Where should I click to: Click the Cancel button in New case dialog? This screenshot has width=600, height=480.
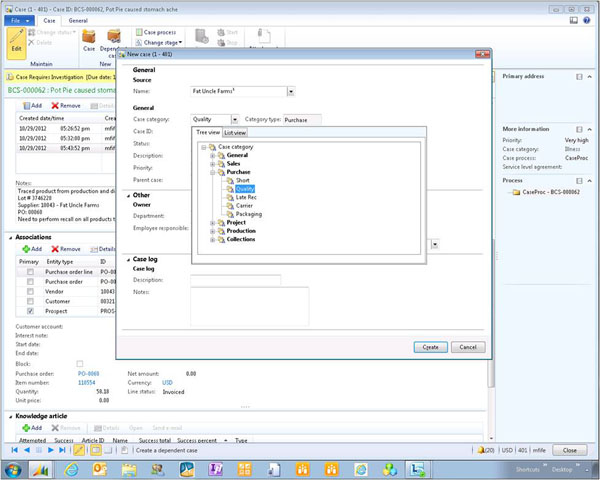468,346
